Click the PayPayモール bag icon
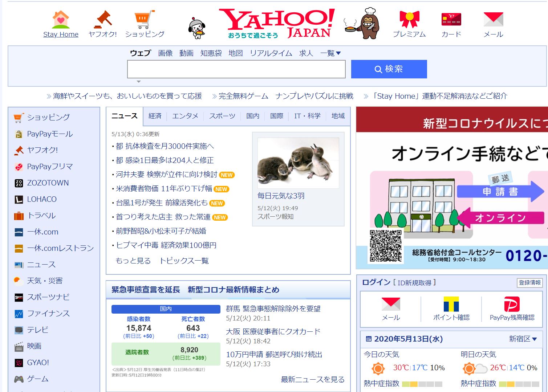Screen dimensions: 548x392 (19, 134)
